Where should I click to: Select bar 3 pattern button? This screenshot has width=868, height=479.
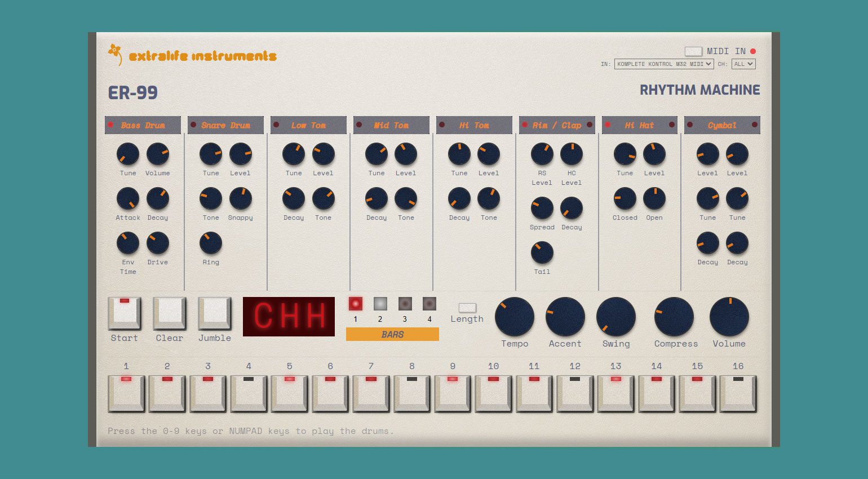405,304
